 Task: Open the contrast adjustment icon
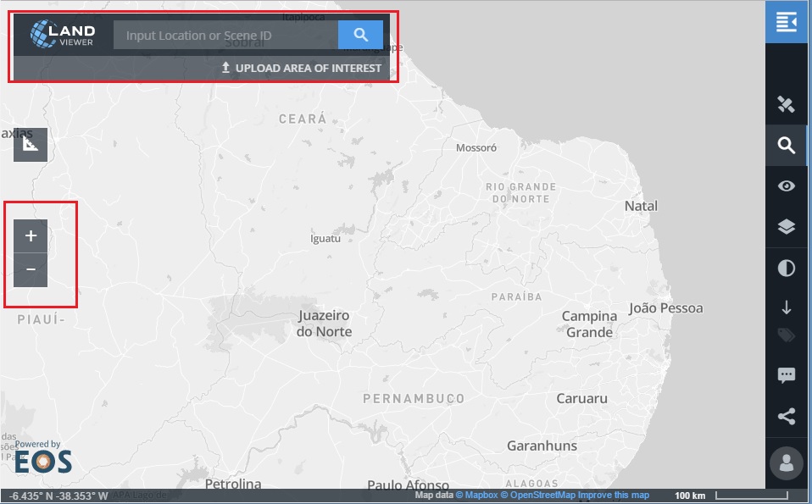point(786,268)
